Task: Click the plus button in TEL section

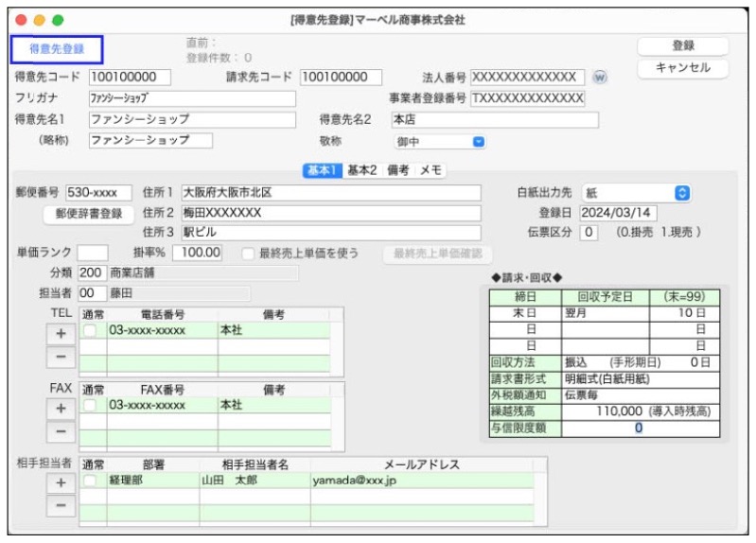Action: point(61,334)
